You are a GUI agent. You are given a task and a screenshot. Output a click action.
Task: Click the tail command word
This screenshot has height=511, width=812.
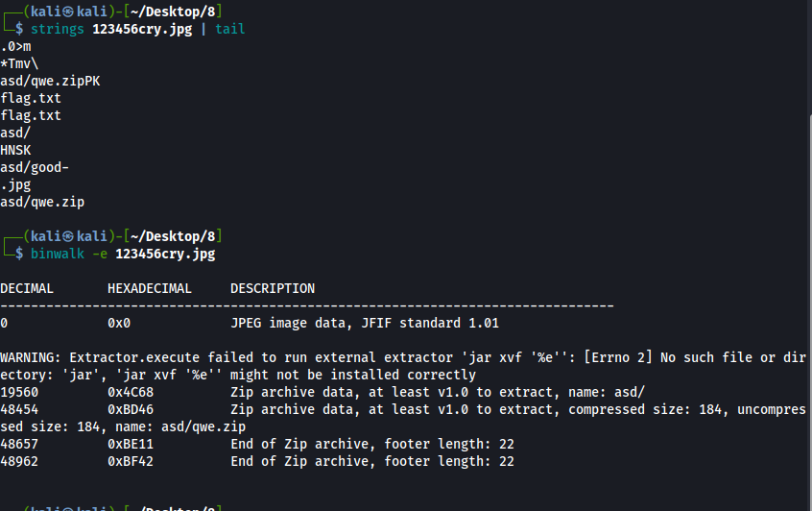pos(230,29)
